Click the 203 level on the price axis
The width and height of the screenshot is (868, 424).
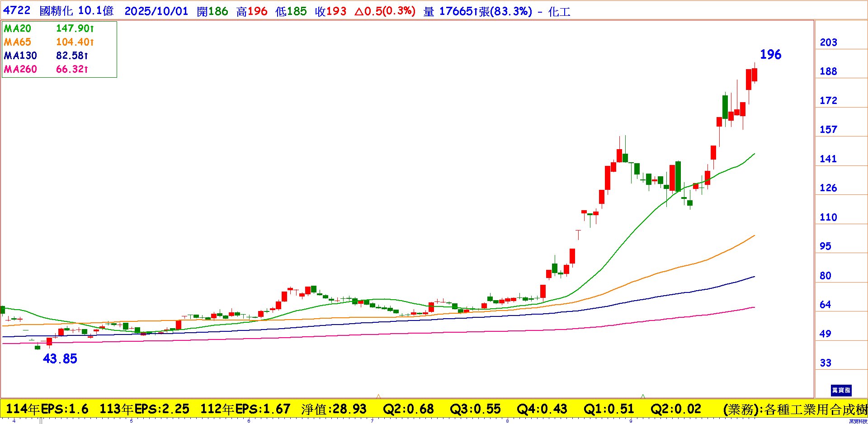[828, 42]
